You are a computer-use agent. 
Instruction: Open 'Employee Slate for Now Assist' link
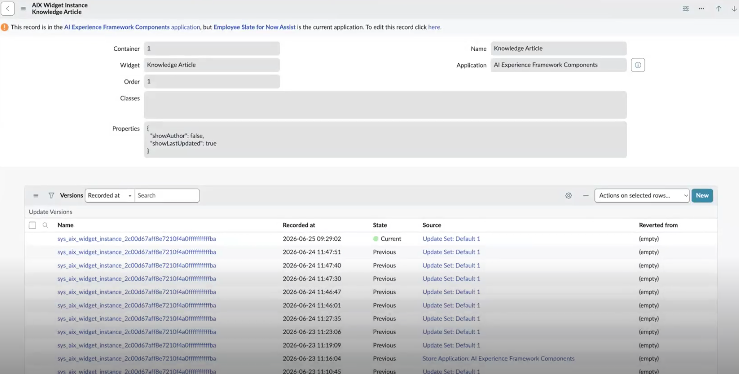255,27
